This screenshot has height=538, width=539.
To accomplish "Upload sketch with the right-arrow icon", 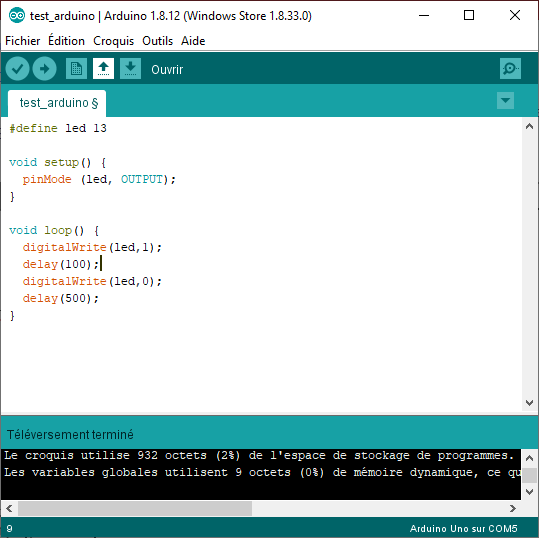I will [x=45, y=69].
